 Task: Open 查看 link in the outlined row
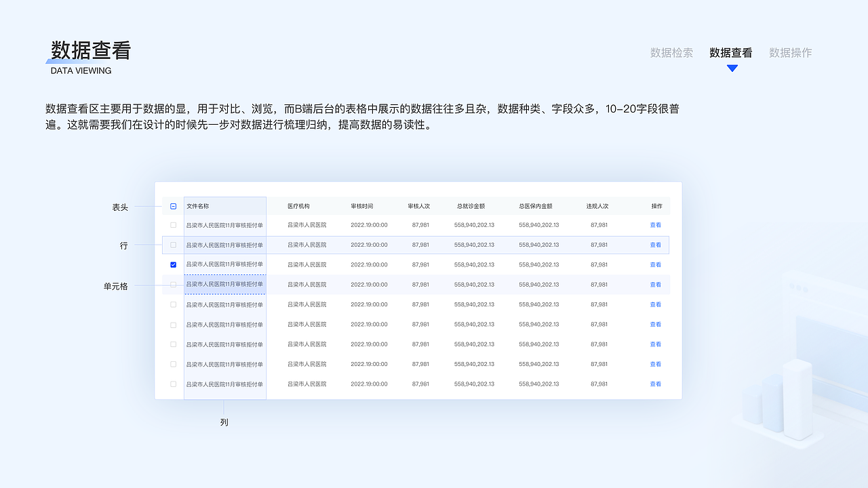pyautogui.click(x=656, y=245)
